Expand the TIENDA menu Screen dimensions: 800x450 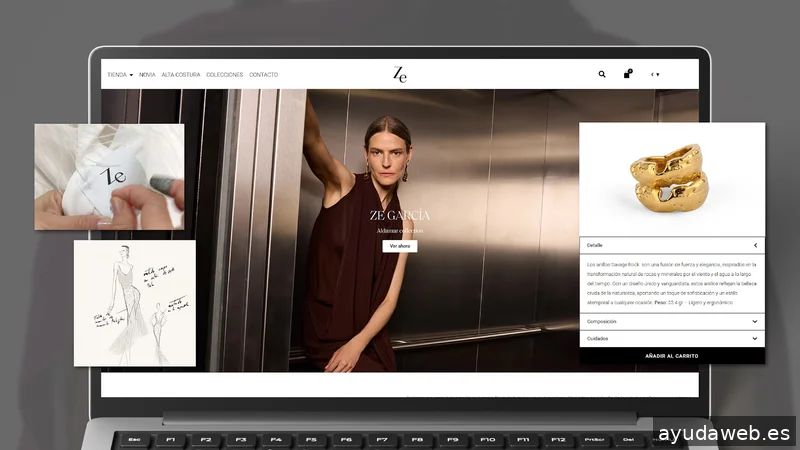120,74
